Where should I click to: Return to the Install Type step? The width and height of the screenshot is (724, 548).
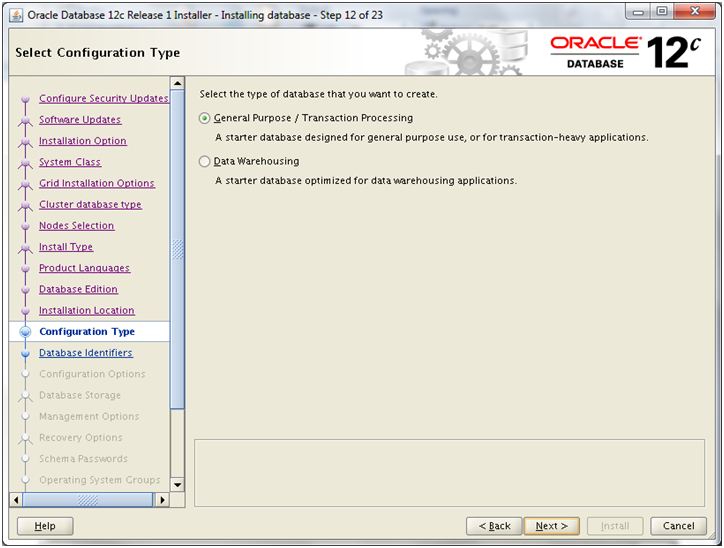click(66, 247)
